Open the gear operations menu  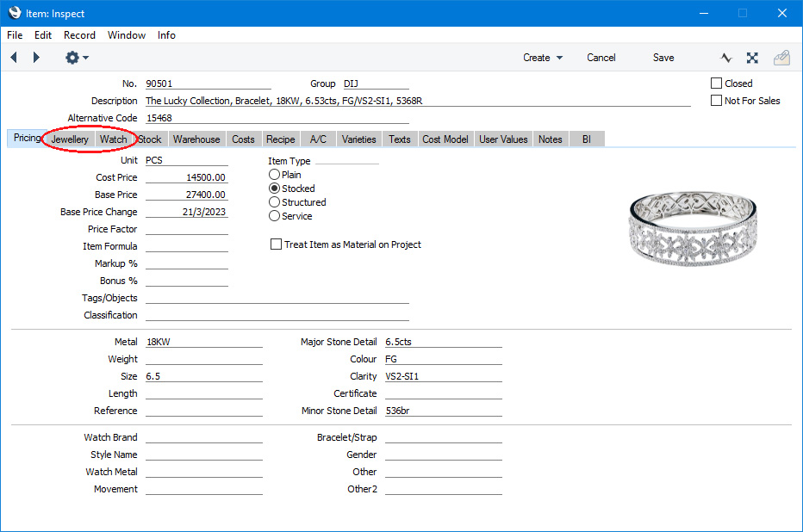(77, 58)
